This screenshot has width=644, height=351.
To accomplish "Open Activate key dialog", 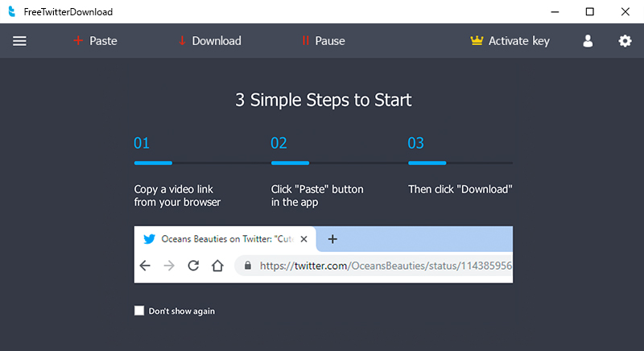I will (x=510, y=41).
